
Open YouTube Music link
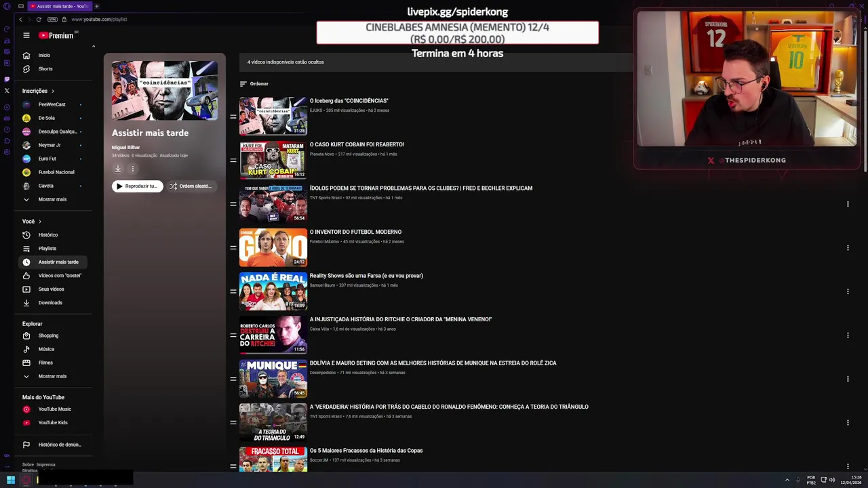54,409
